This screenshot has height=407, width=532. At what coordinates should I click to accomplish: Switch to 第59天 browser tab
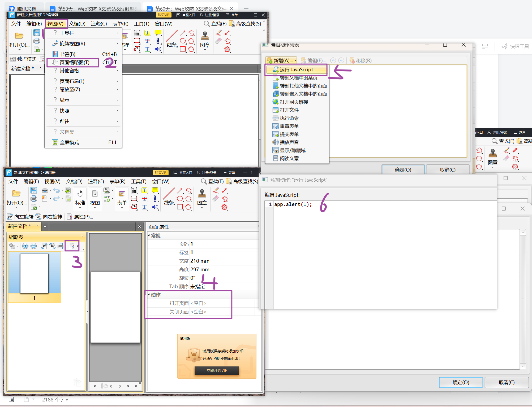click(x=93, y=8)
